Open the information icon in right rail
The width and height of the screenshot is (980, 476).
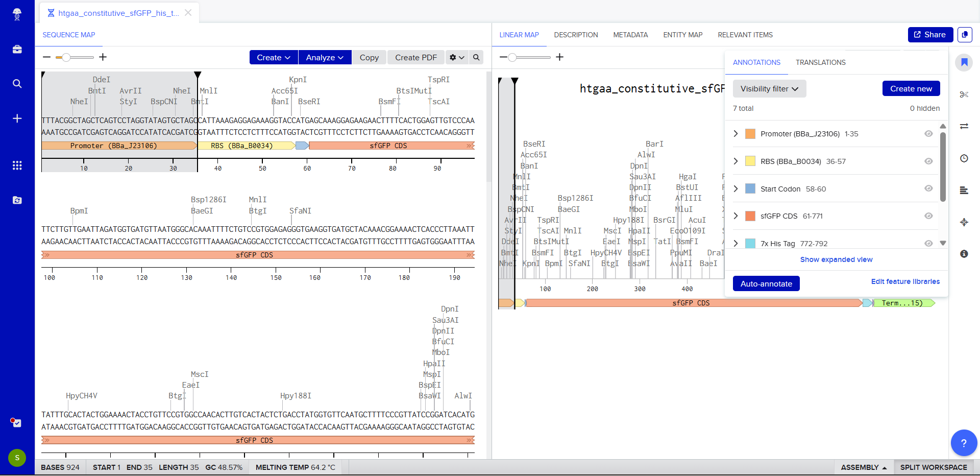click(964, 254)
